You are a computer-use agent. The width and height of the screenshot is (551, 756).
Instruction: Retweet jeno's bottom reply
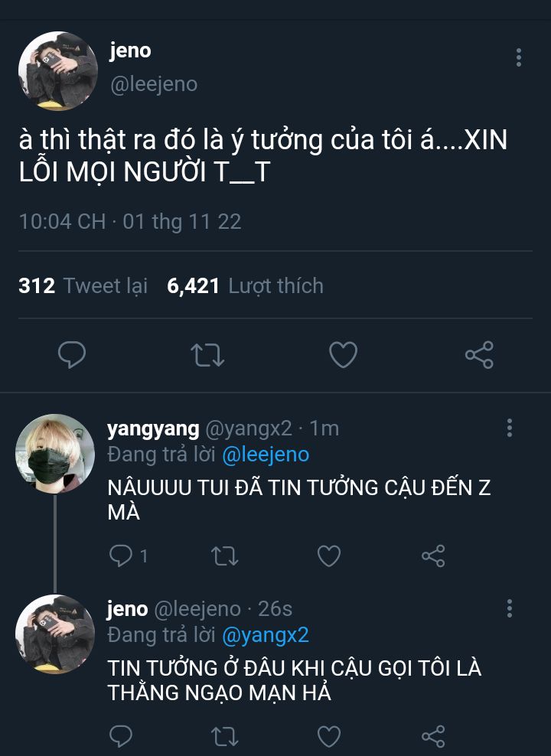pyautogui.click(x=225, y=736)
